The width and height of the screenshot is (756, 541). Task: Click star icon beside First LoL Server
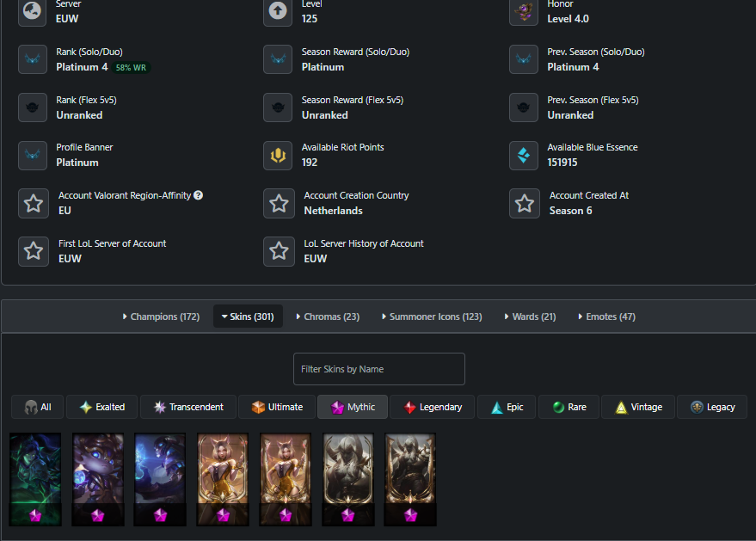[x=34, y=251]
